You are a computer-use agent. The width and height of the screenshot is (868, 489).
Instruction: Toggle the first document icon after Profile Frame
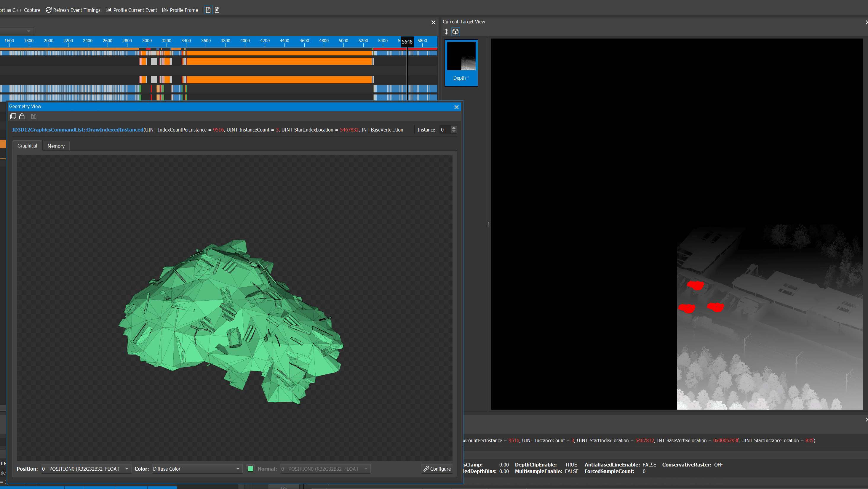point(208,10)
